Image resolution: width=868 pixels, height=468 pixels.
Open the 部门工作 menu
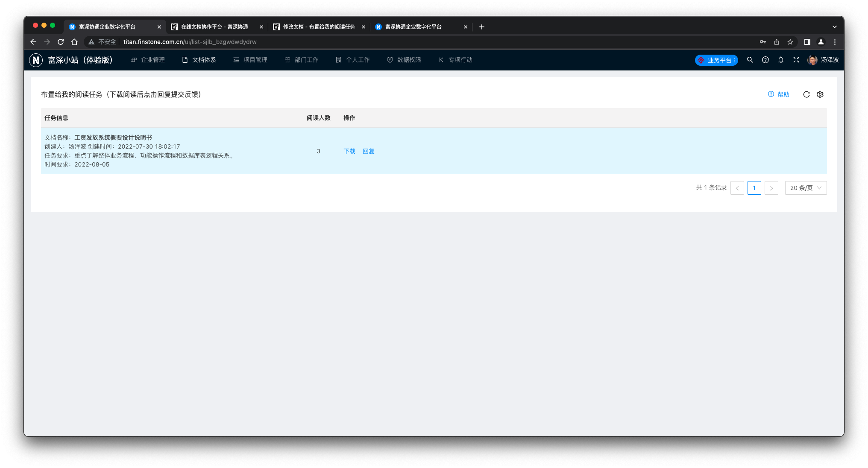[x=302, y=60]
